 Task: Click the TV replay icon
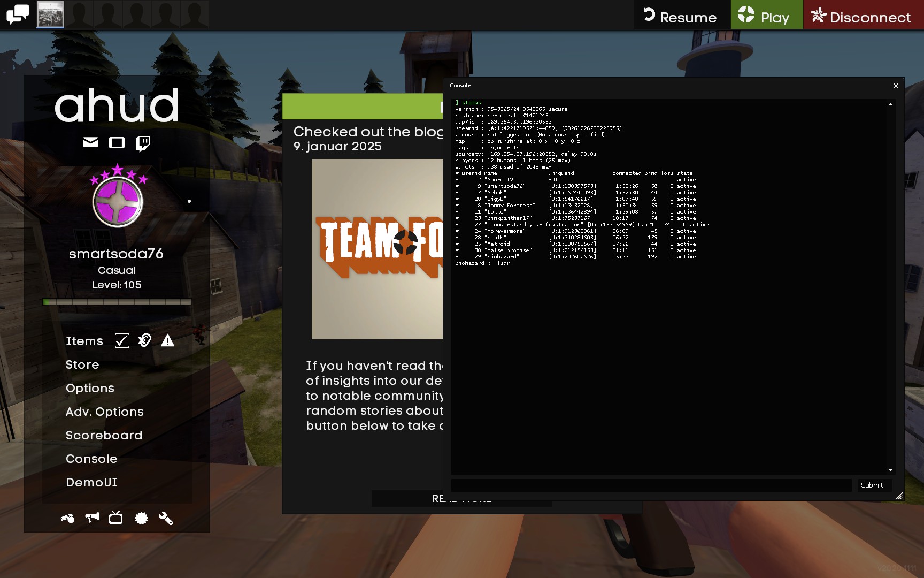(116, 518)
